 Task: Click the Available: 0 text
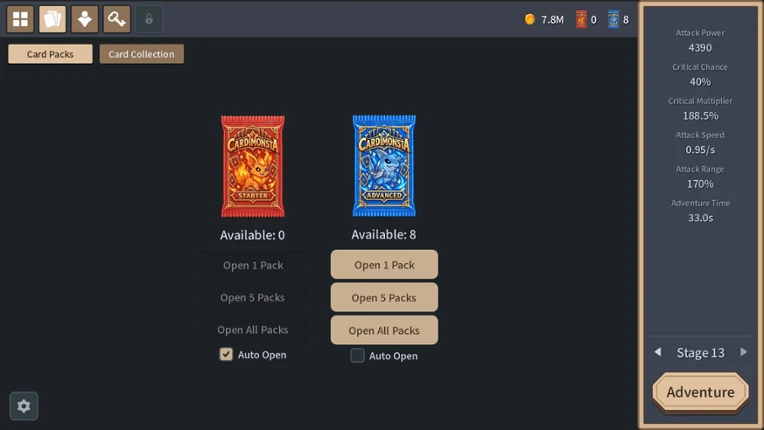(252, 235)
